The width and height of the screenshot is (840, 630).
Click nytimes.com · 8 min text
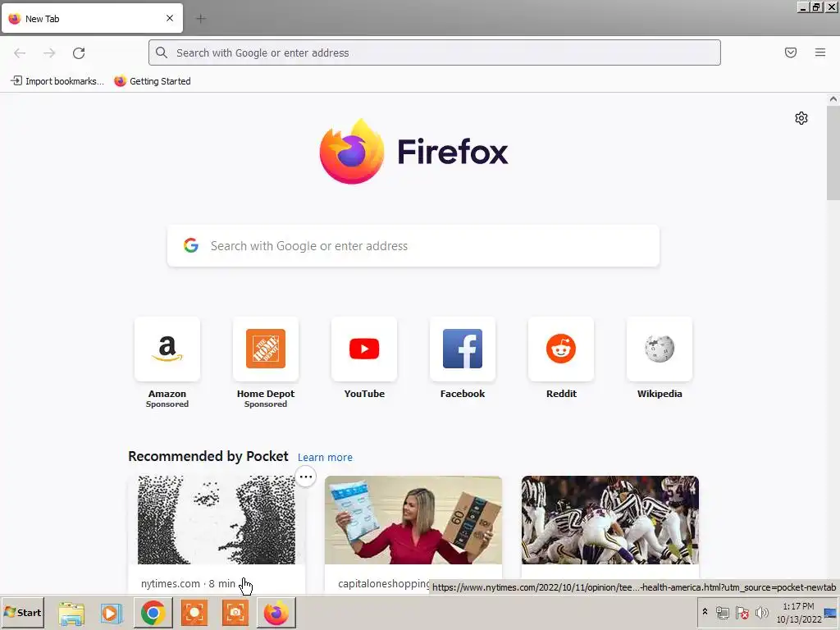point(188,584)
